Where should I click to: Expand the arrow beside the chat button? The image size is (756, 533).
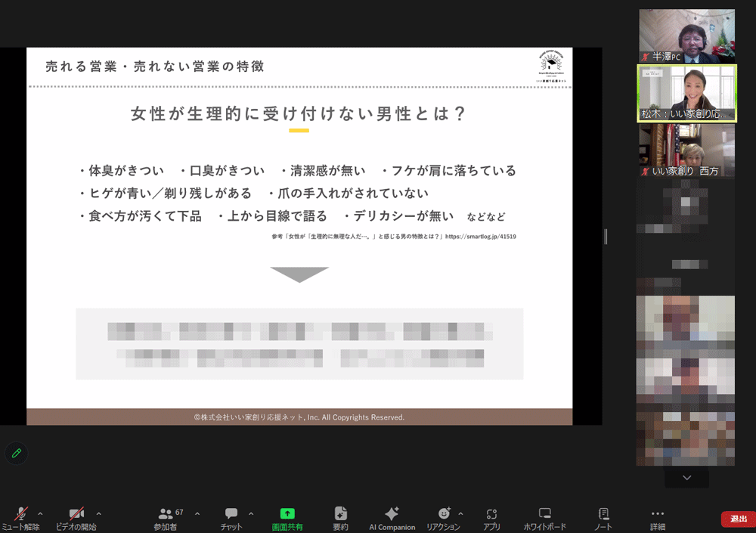pyautogui.click(x=251, y=513)
